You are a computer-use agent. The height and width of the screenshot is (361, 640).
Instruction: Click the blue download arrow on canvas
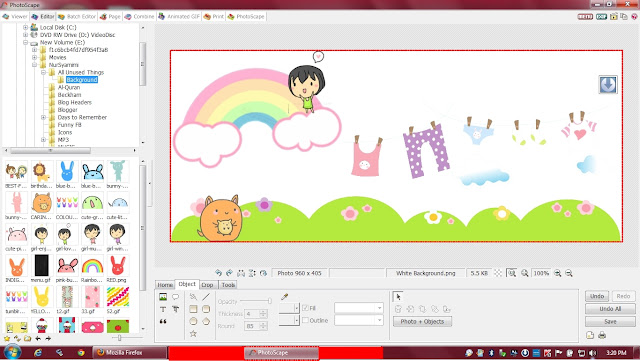[x=608, y=85]
